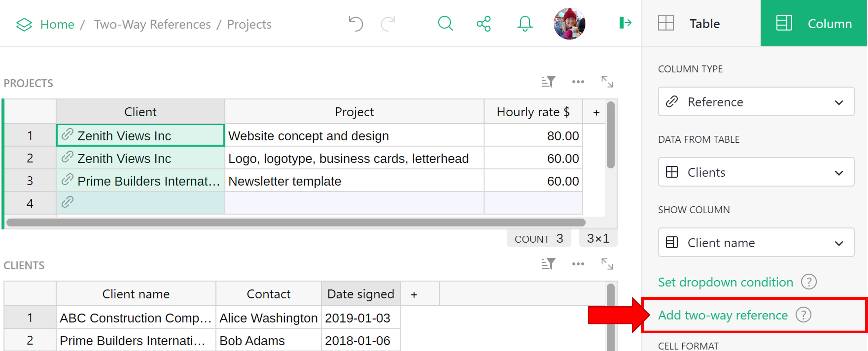Click Add two-way reference link

(723, 315)
